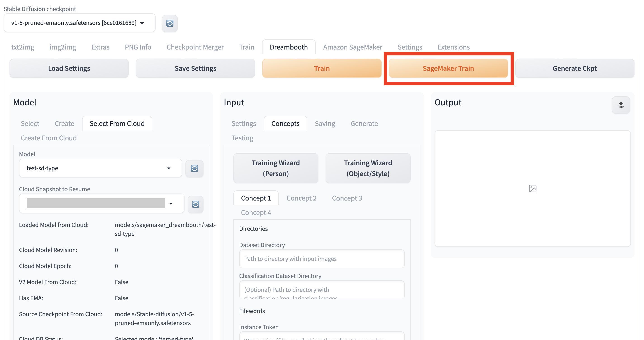Switch to Concept 2 tab
Viewport: 644px width, 340px height.
301,198
